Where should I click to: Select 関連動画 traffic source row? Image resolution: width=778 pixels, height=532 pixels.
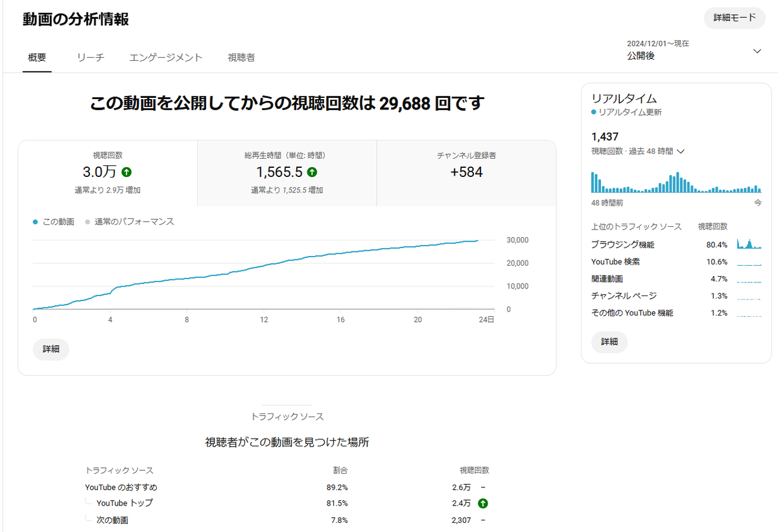tap(676, 279)
